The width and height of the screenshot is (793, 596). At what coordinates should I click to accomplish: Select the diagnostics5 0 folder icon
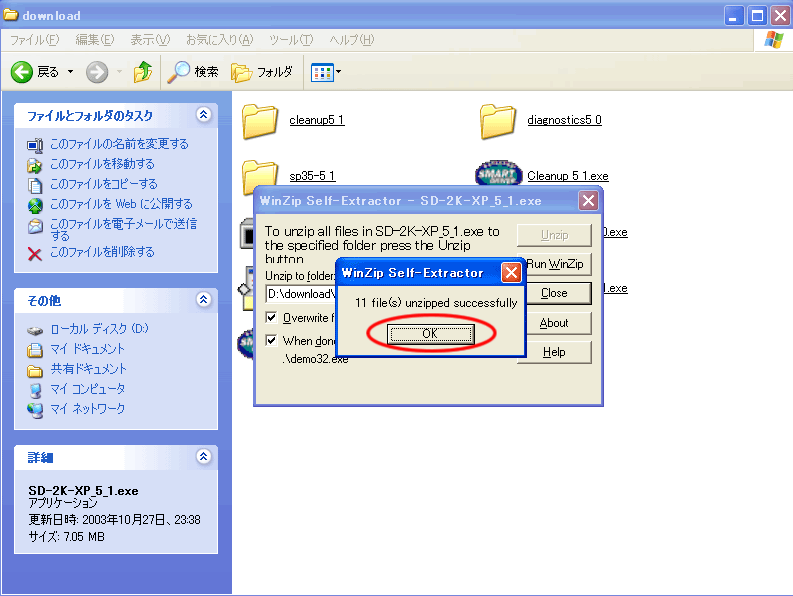coord(498,121)
